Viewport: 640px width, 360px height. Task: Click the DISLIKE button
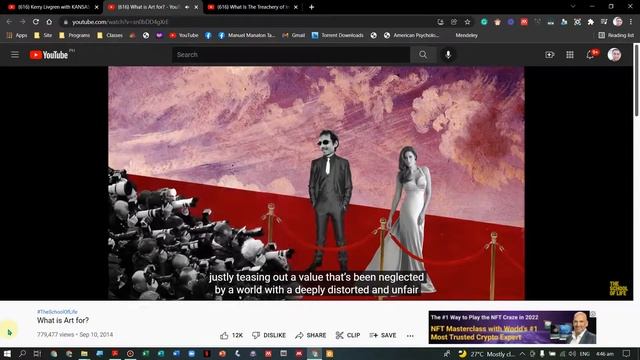269,335
